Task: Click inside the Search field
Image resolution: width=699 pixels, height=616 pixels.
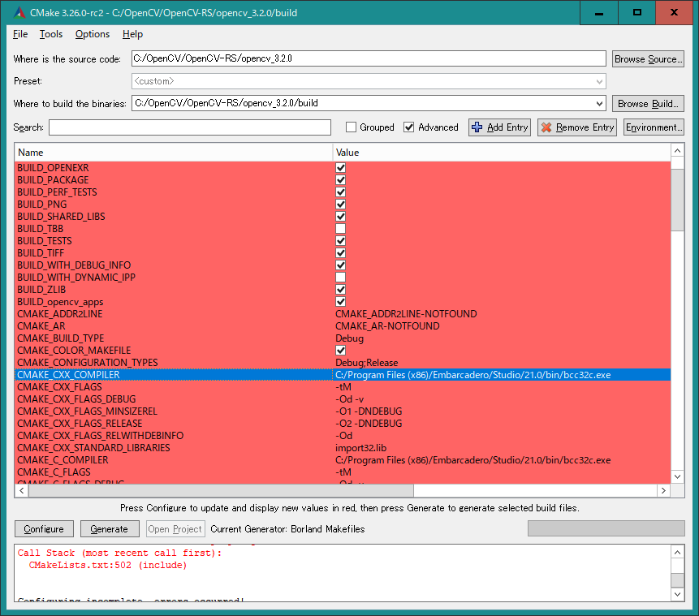Action: pyautogui.click(x=188, y=127)
